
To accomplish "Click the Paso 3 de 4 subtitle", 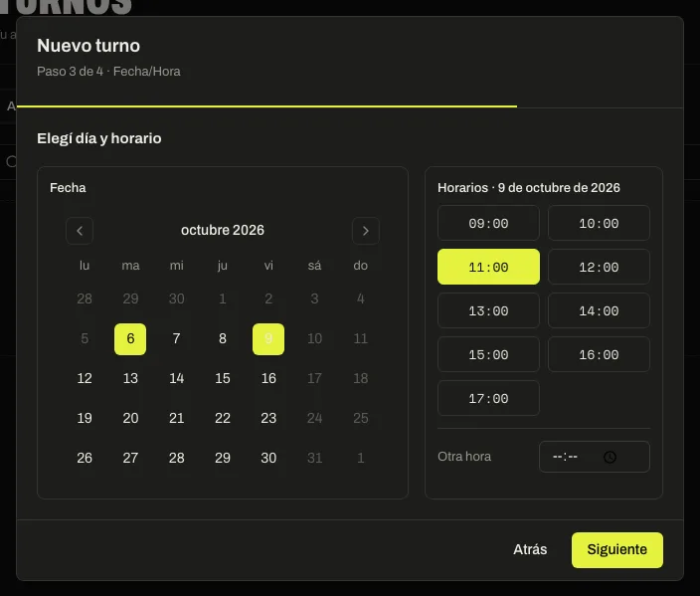I will [x=108, y=72].
